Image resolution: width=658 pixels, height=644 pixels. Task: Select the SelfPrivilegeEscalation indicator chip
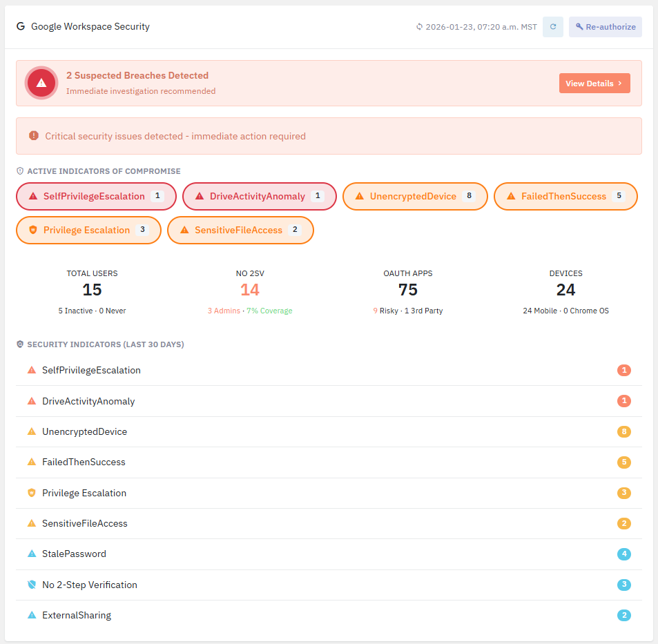[x=96, y=196]
